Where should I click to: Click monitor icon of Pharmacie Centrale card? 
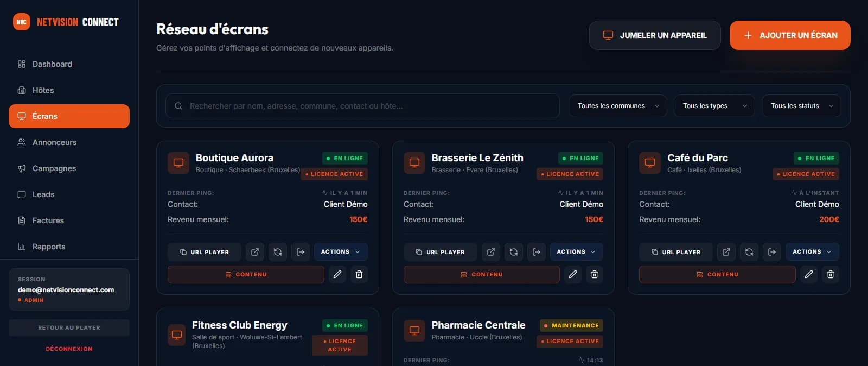pos(414,330)
